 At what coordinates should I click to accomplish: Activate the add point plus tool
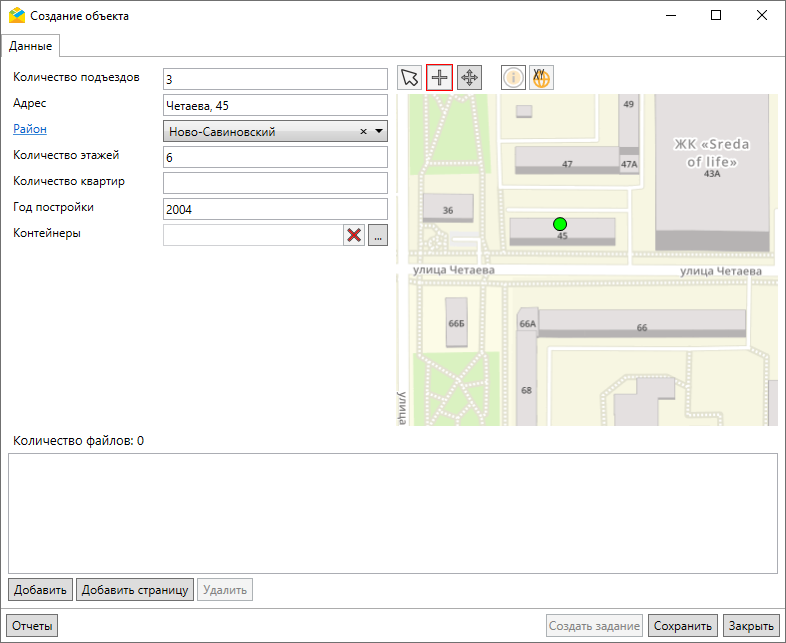[x=440, y=78]
